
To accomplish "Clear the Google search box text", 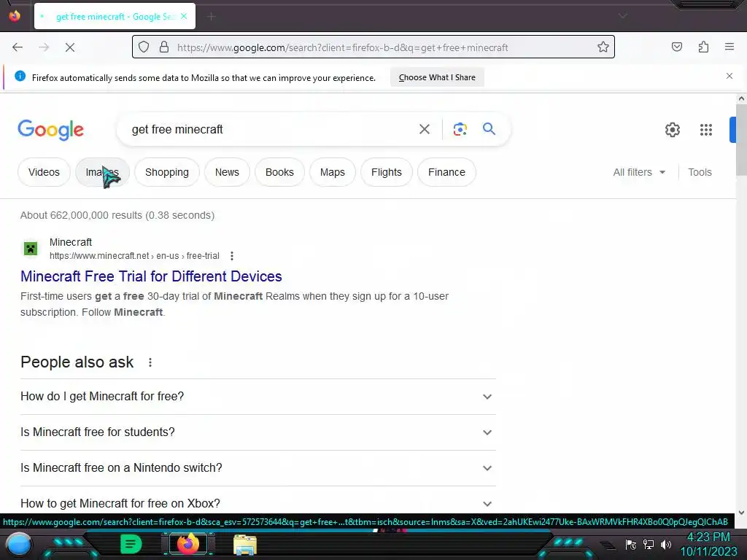I will click(425, 129).
